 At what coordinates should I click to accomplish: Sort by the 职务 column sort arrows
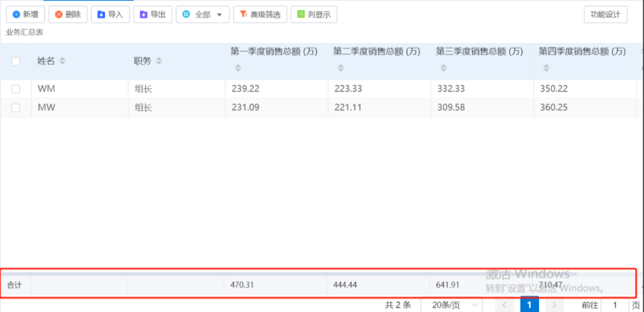pos(159,61)
